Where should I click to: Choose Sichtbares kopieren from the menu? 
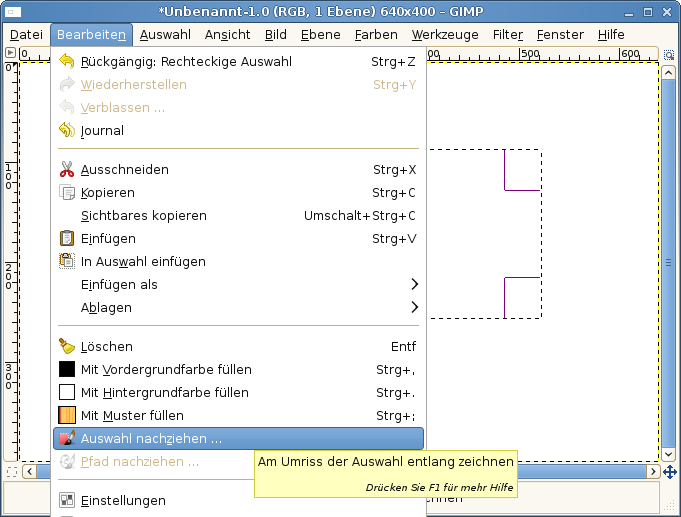tap(143, 216)
